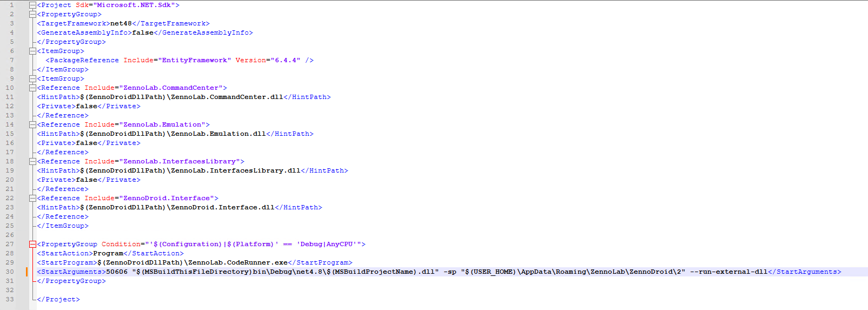Click the closing </StartArguments> tag
Viewport: 868px width, 310px height.
click(805, 272)
